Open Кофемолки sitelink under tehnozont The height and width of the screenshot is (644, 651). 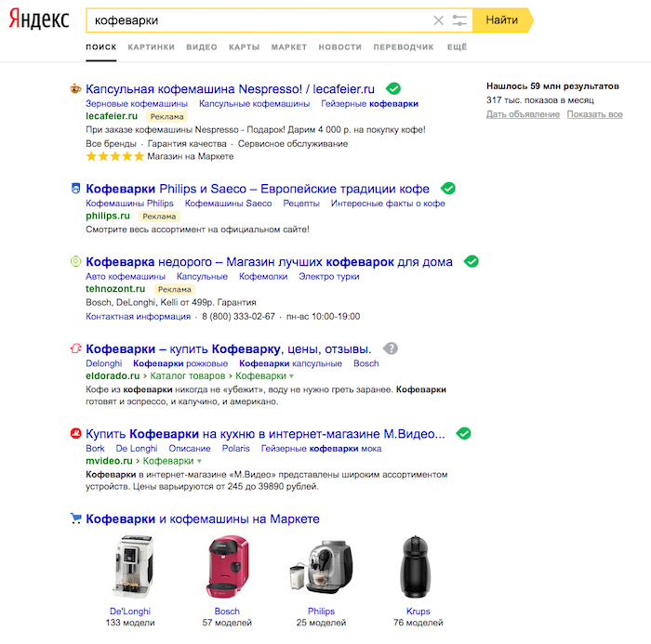[x=263, y=276]
